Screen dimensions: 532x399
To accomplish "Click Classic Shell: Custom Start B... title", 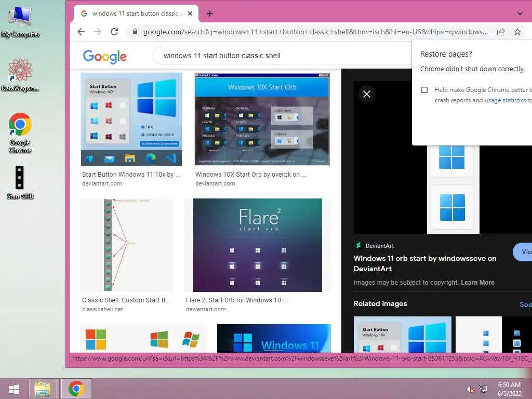I will [x=126, y=300].
